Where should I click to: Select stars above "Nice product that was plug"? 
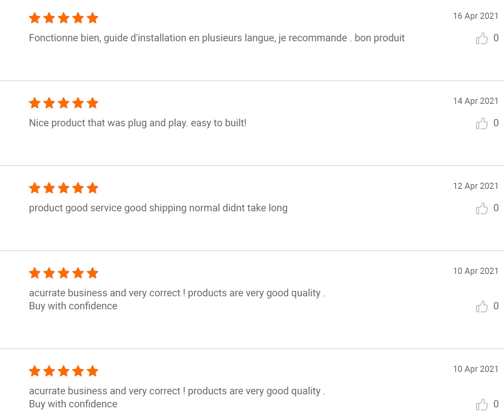(64, 103)
